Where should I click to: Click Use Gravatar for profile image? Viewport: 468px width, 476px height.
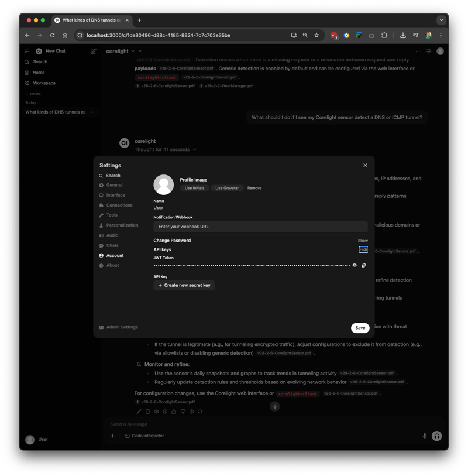[227, 188]
